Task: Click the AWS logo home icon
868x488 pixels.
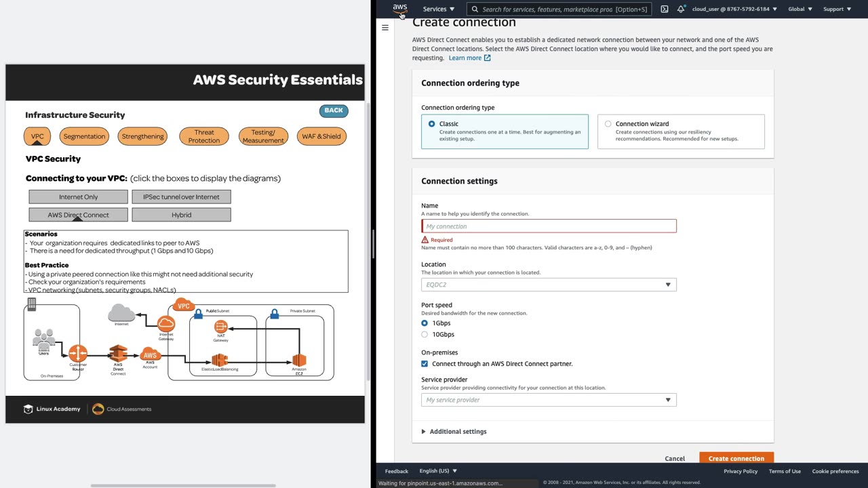Action: [400, 9]
